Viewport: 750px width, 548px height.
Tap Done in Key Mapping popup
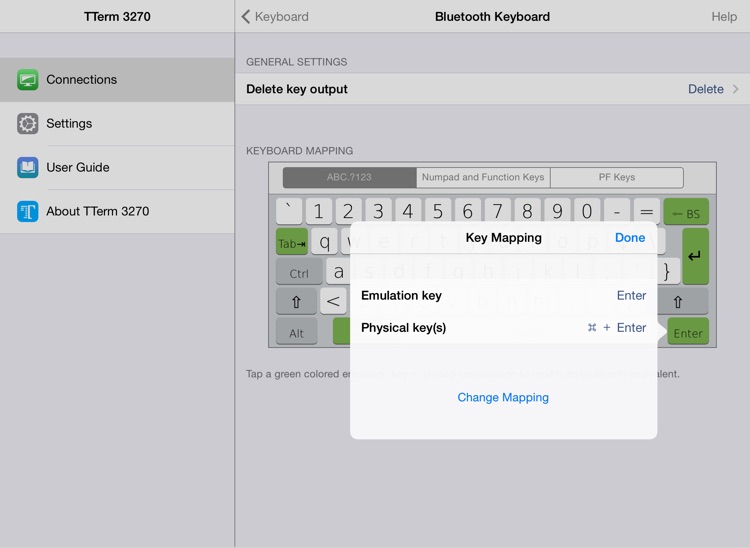[x=630, y=238]
